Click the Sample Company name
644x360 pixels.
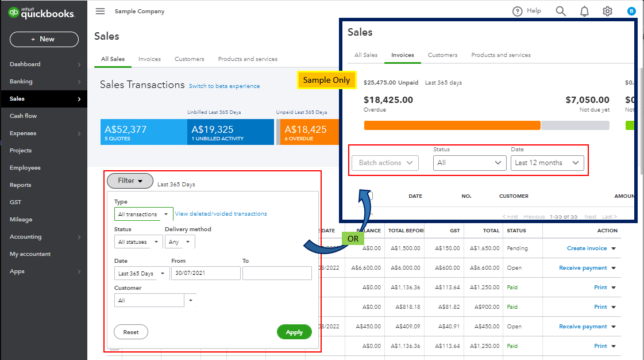(140, 11)
